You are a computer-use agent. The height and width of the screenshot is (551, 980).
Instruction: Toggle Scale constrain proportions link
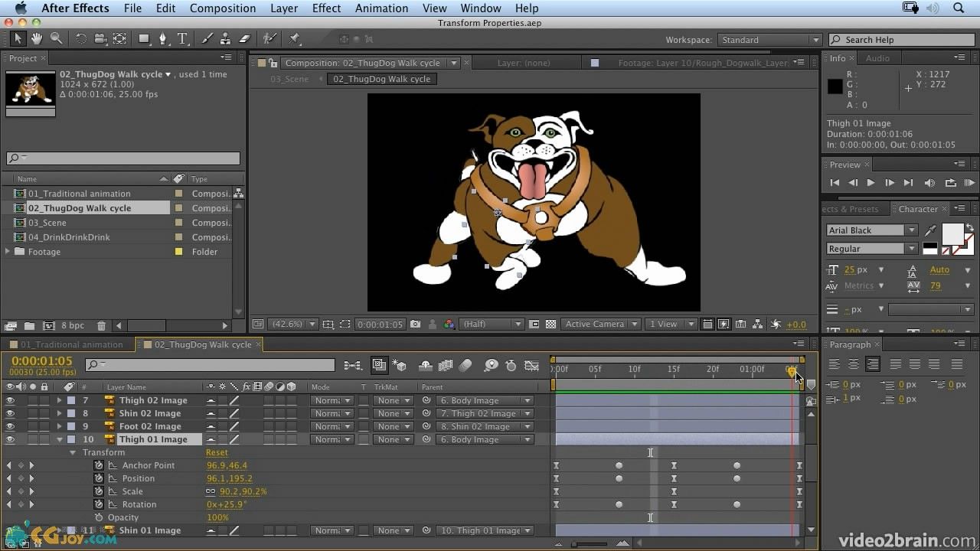coord(211,491)
